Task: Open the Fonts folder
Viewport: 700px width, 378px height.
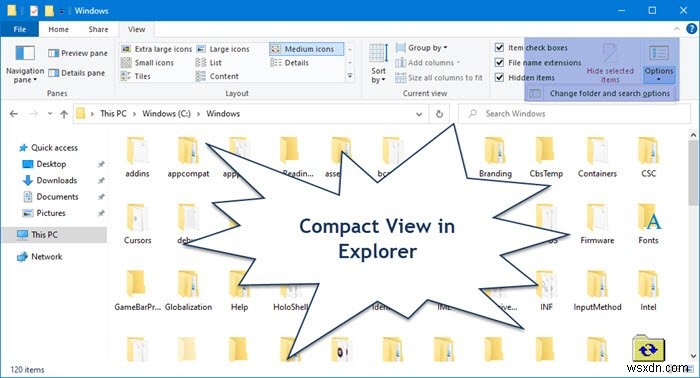Action: coord(648,224)
